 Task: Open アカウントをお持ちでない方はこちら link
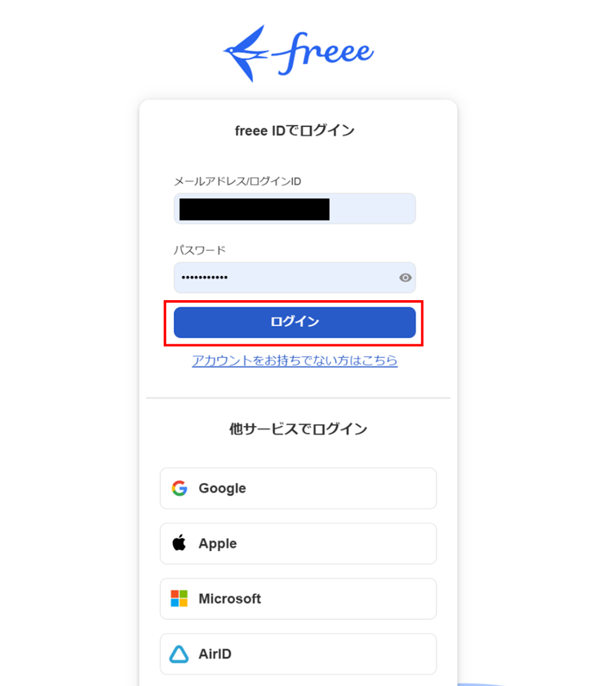[x=295, y=361]
